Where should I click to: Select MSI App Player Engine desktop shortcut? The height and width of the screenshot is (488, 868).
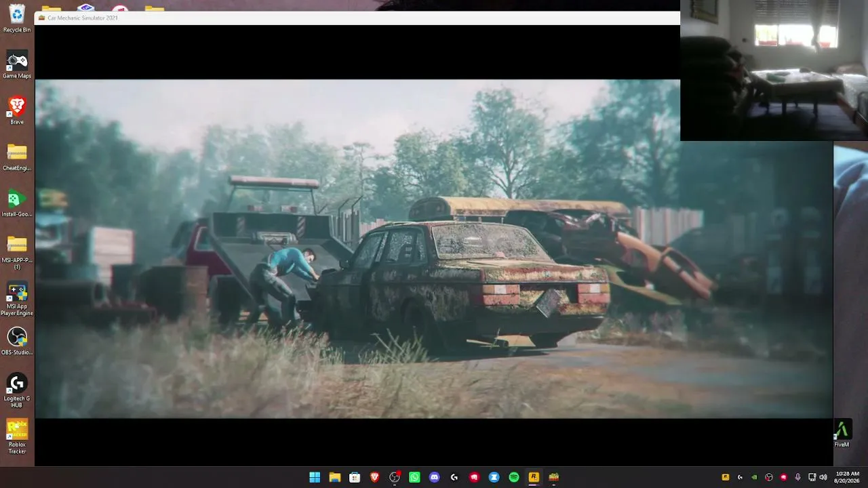(17, 298)
